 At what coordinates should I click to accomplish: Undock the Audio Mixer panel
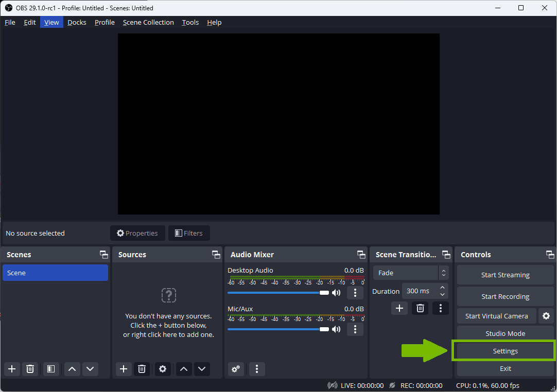[361, 255]
